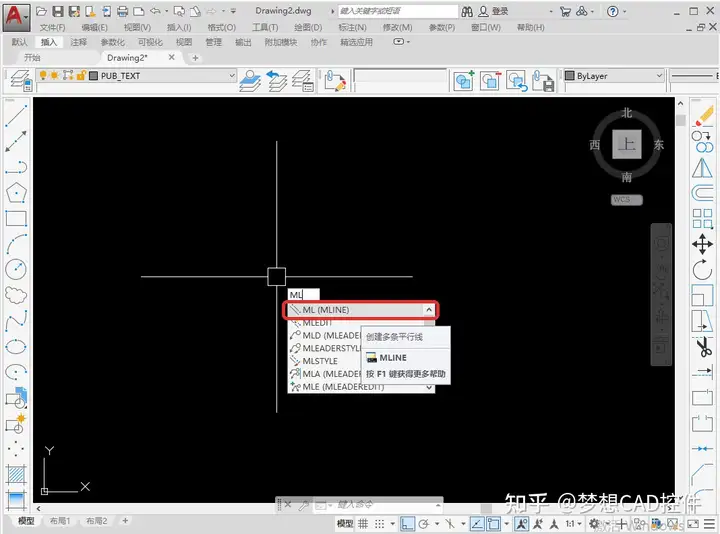
Task: Select the Offset tool
Action: (x=703, y=193)
